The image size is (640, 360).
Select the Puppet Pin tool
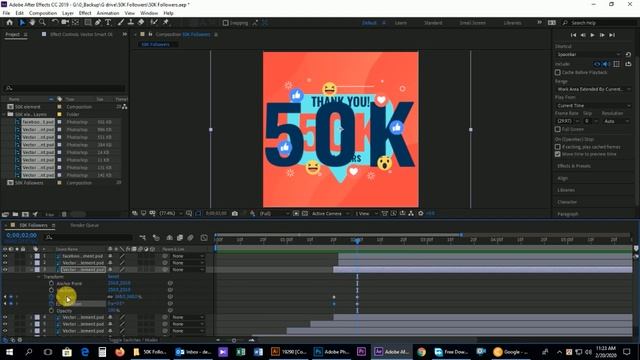point(166,22)
